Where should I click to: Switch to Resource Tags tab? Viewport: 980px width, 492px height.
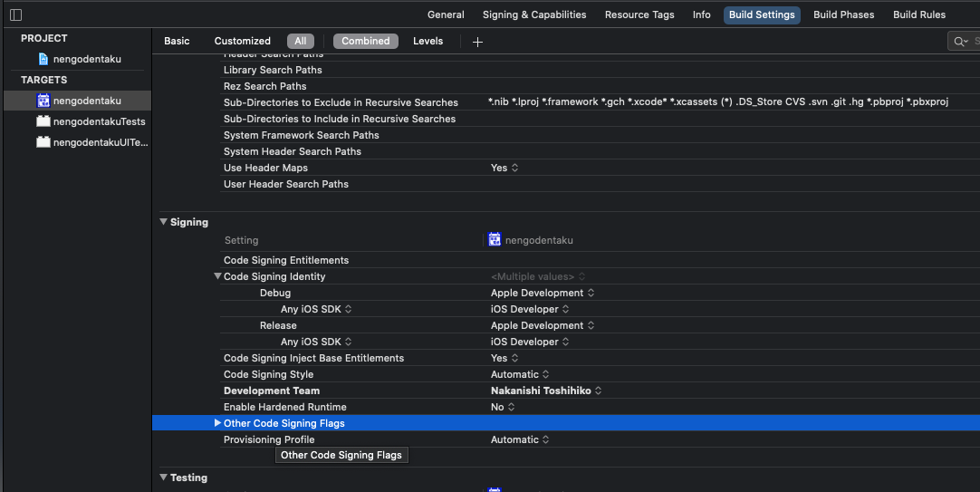639,14
